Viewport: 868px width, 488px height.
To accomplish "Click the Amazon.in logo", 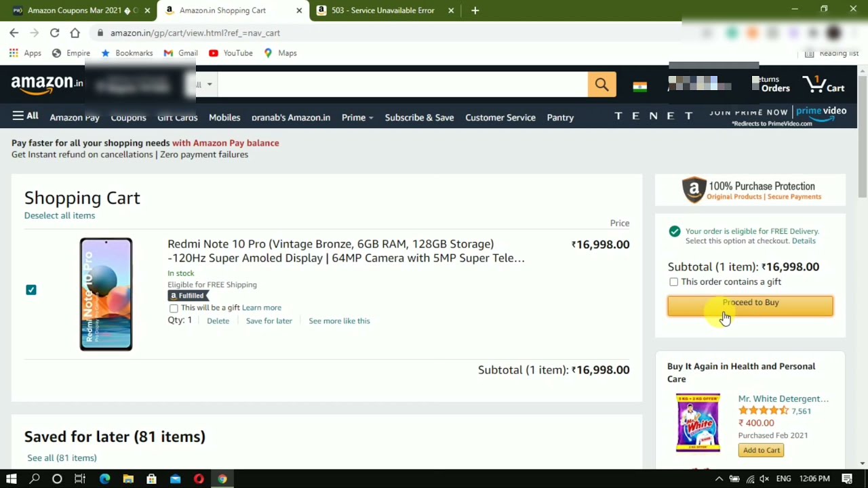I will click(x=47, y=84).
